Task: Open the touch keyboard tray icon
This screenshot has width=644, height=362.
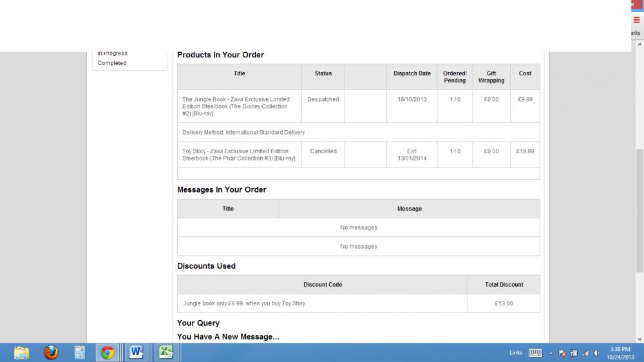Action: (535, 352)
